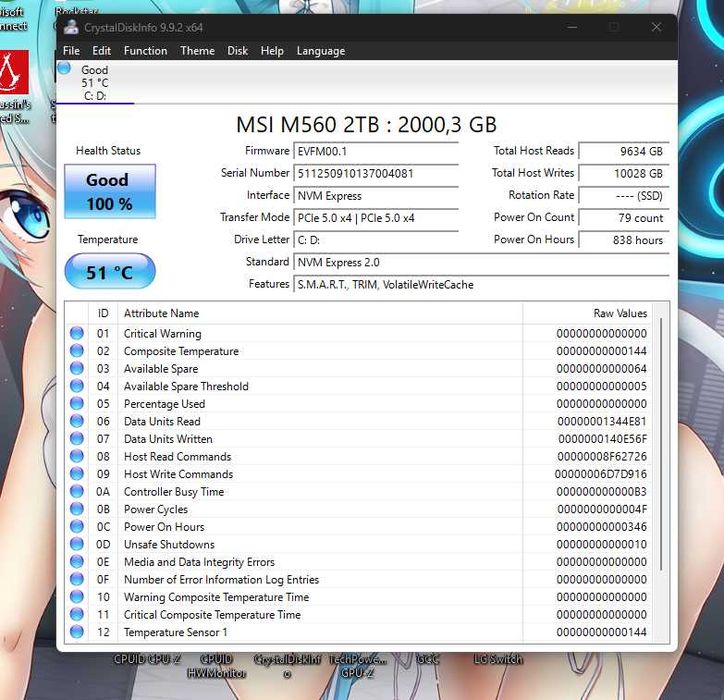724x700 pixels.
Task: Click the Standard field NVM Express 2.0
Action: 481,262
